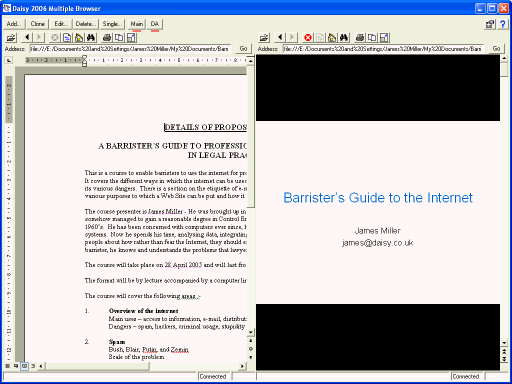The image size is (512, 384).
Task: Click the up arrow of right pane scrollbar
Action: coord(504,58)
